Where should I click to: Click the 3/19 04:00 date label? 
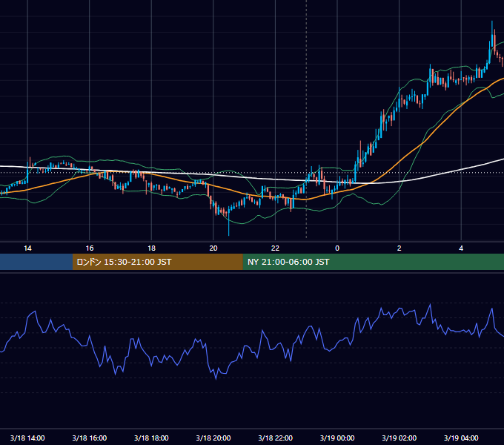461,438
